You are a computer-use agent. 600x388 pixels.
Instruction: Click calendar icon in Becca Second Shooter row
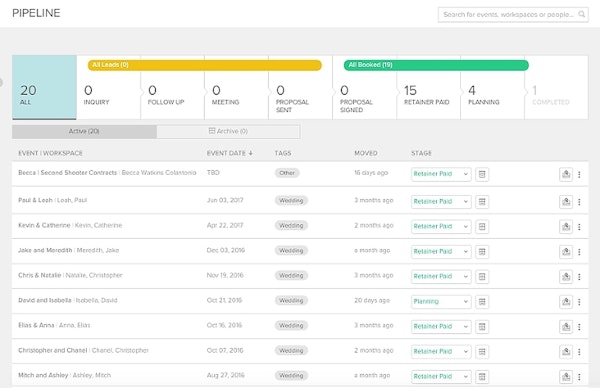point(482,174)
